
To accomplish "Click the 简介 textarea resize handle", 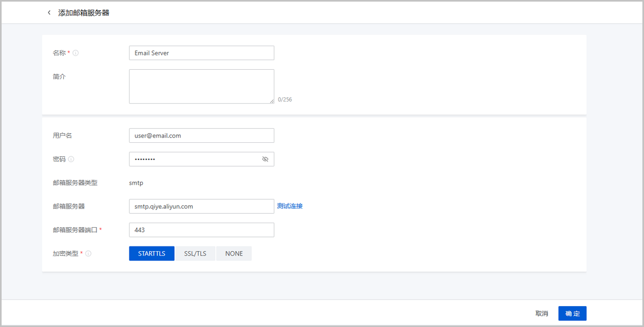I will (x=272, y=100).
